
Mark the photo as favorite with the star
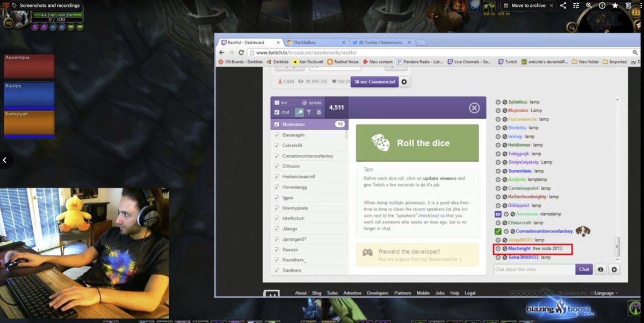point(615,5)
